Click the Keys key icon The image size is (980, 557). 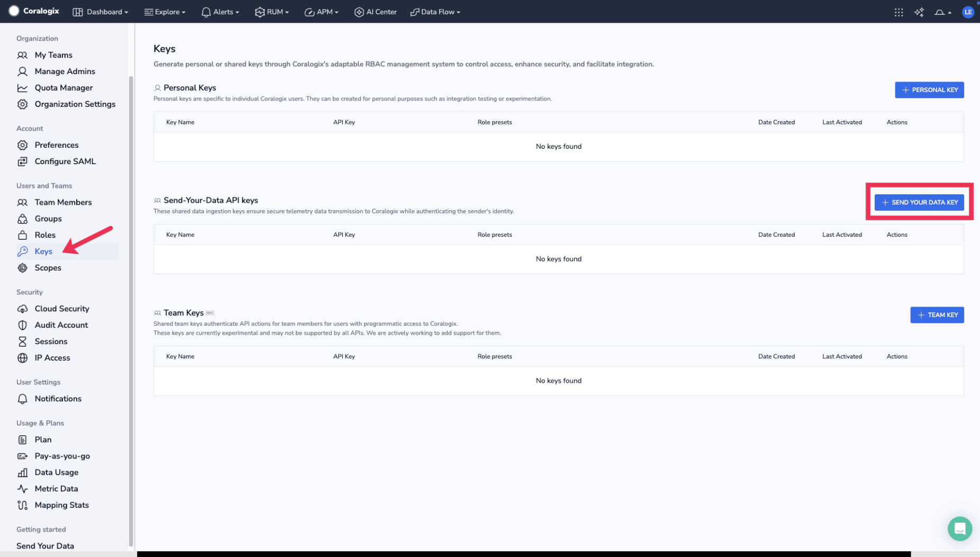22,251
